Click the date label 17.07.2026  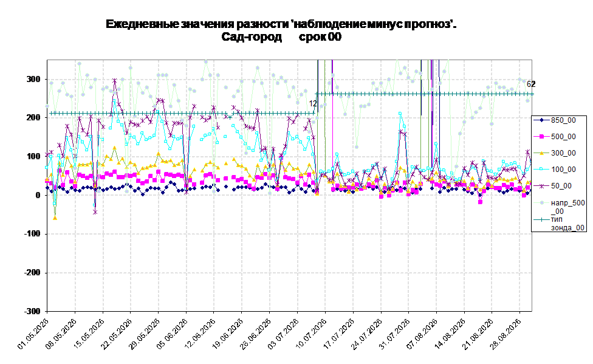(x=339, y=334)
